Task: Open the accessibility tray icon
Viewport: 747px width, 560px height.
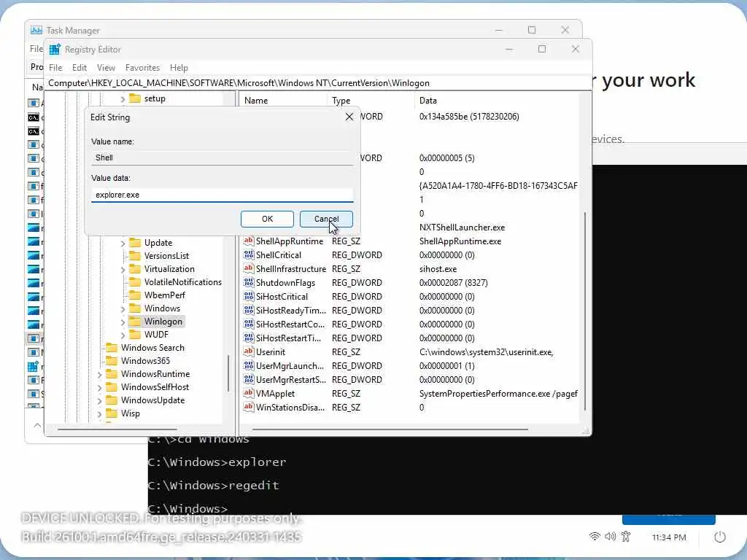Action: point(626,537)
